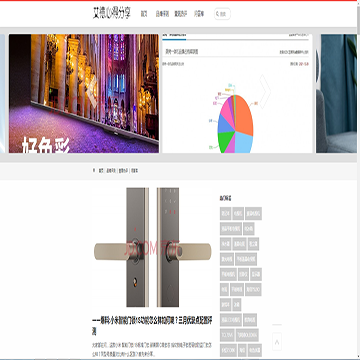Screen dimensions: 360x360
Task: Open the smart door lock article title
Action: coord(152,326)
